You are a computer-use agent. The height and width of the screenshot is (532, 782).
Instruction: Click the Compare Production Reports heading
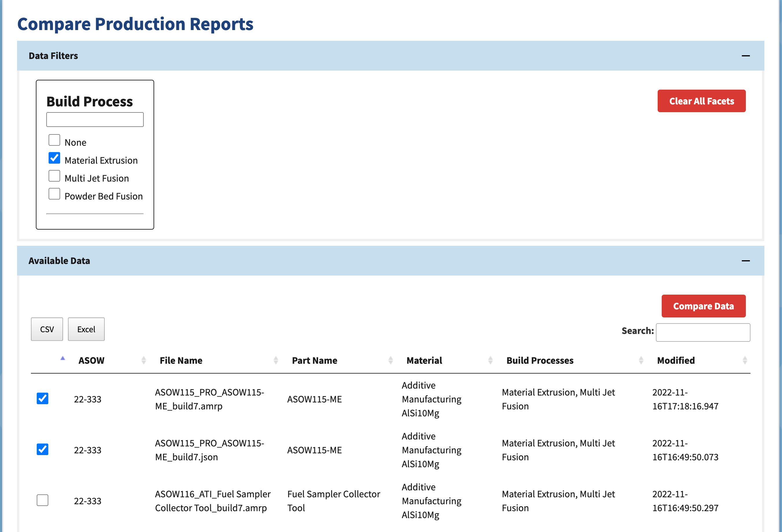[x=135, y=24]
